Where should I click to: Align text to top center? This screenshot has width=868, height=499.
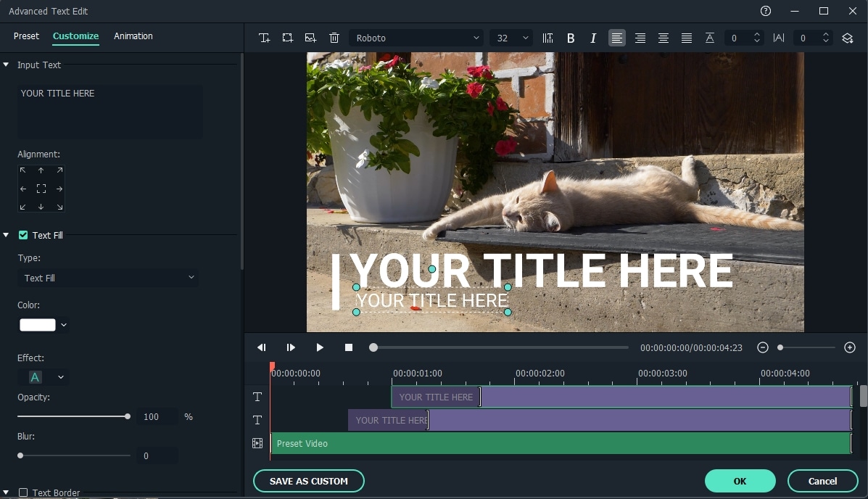(41, 170)
